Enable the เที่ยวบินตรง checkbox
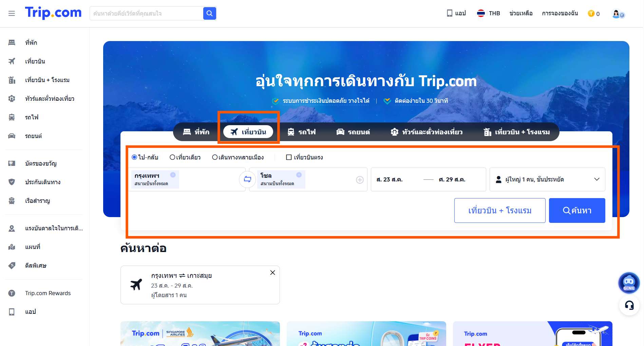The width and height of the screenshot is (644, 346). 288,157
